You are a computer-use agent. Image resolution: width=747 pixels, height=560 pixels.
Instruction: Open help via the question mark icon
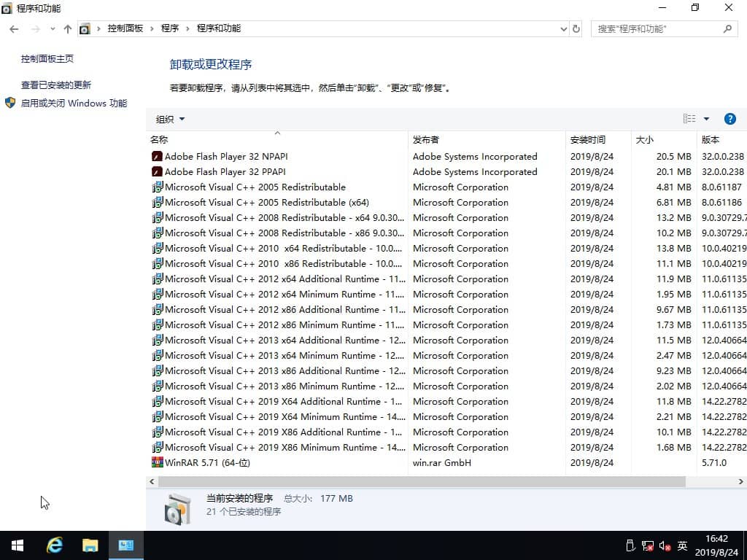[x=730, y=118]
